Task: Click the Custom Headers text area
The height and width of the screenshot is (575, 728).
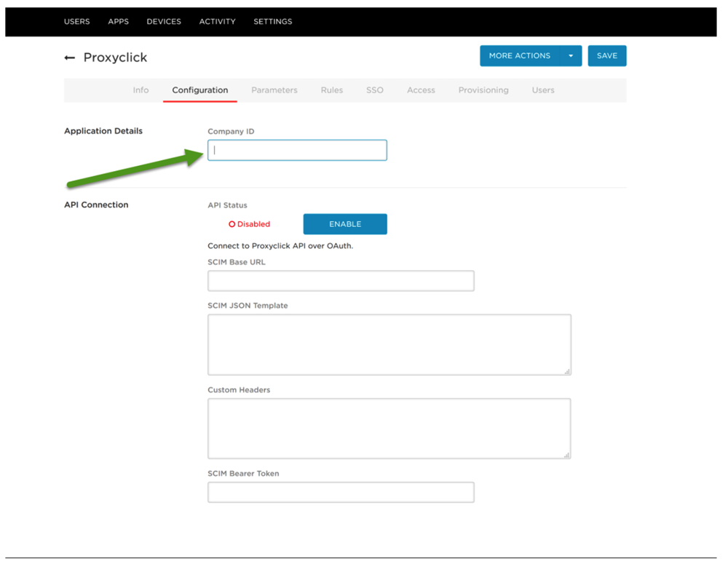Action: click(389, 429)
